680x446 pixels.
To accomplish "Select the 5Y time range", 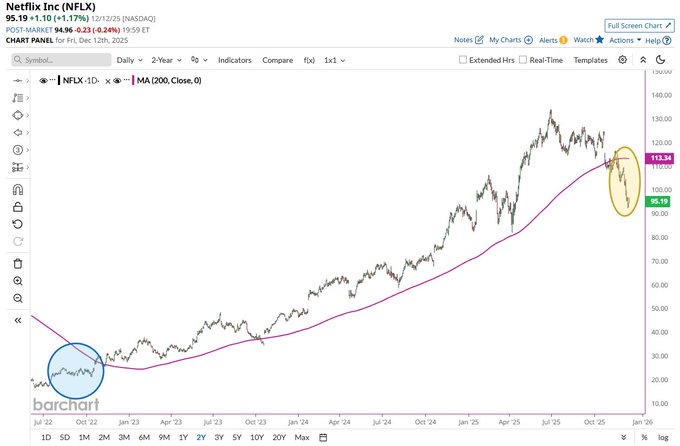I will [237, 437].
